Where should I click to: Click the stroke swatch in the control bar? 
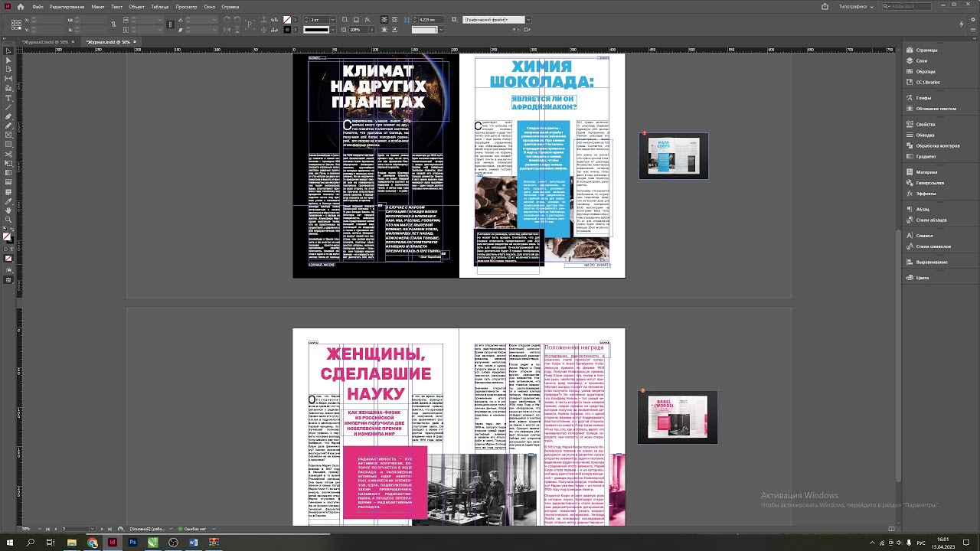[x=287, y=30]
